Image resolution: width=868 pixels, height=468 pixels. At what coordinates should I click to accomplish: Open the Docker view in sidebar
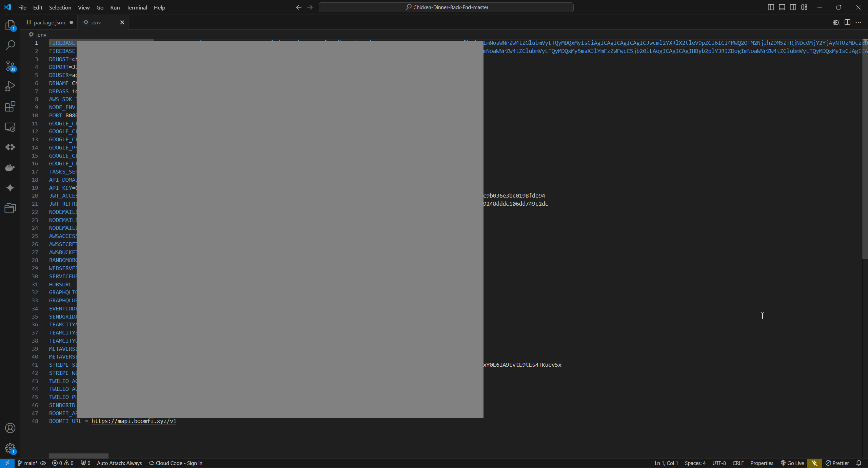10,167
